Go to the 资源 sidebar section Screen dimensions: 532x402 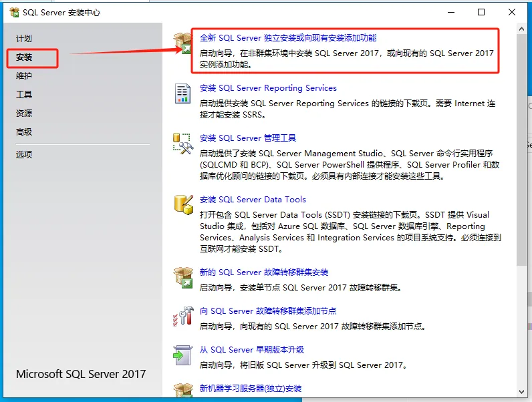pyautogui.click(x=24, y=114)
